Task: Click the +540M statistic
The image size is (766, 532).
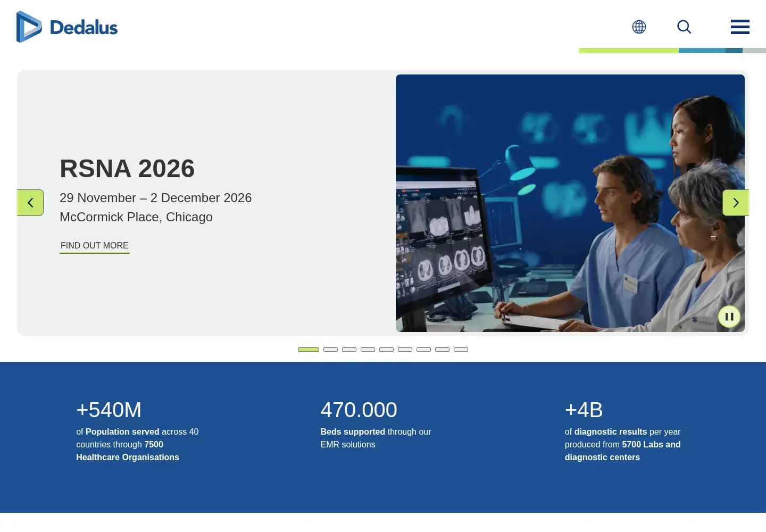Action: coord(109,410)
